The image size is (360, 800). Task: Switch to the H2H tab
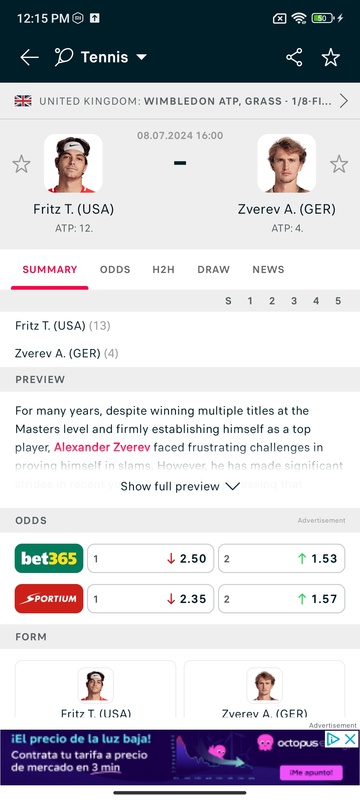(x=163, y=269)
